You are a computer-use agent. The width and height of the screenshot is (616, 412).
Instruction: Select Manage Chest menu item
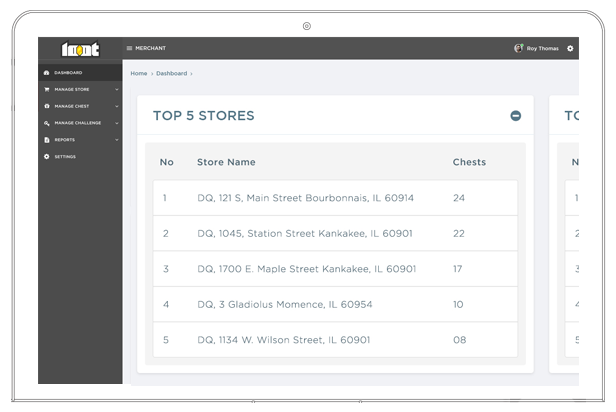click(x=80, y=106)
